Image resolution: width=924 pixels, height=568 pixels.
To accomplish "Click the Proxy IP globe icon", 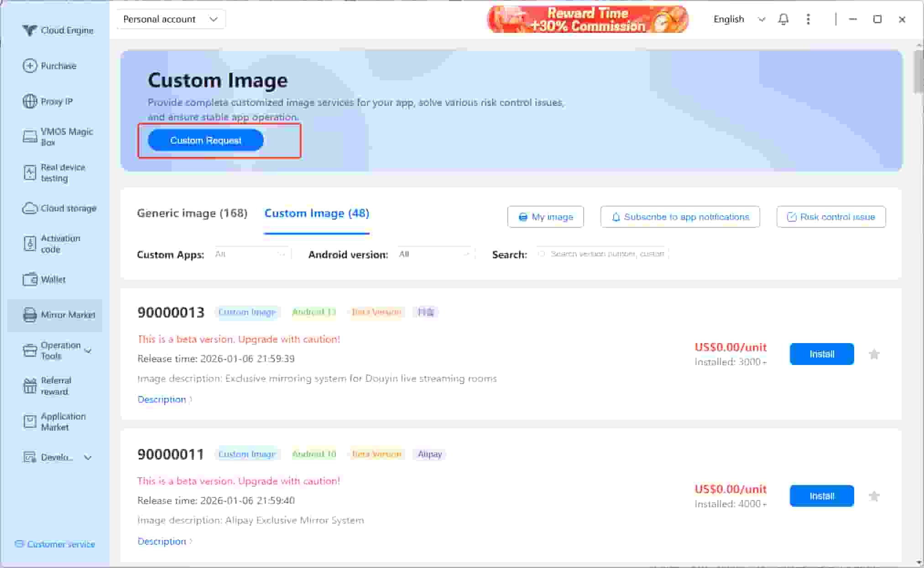I will pyautogui.click(x=30, y=101).
